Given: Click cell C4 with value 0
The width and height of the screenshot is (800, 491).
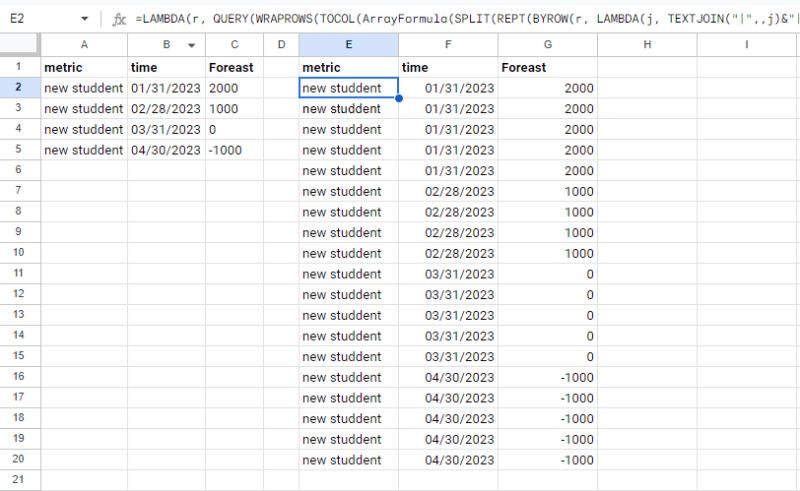Looking at the screenshot, I should click(x=234, y=129).
